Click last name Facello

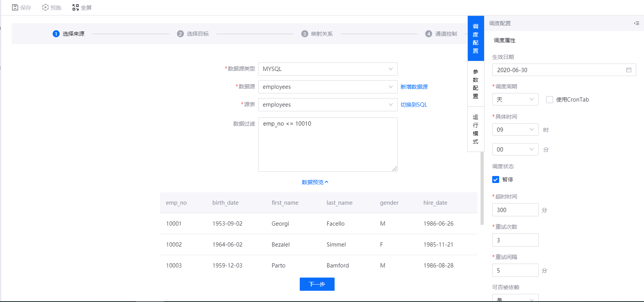tap(335, 224)
